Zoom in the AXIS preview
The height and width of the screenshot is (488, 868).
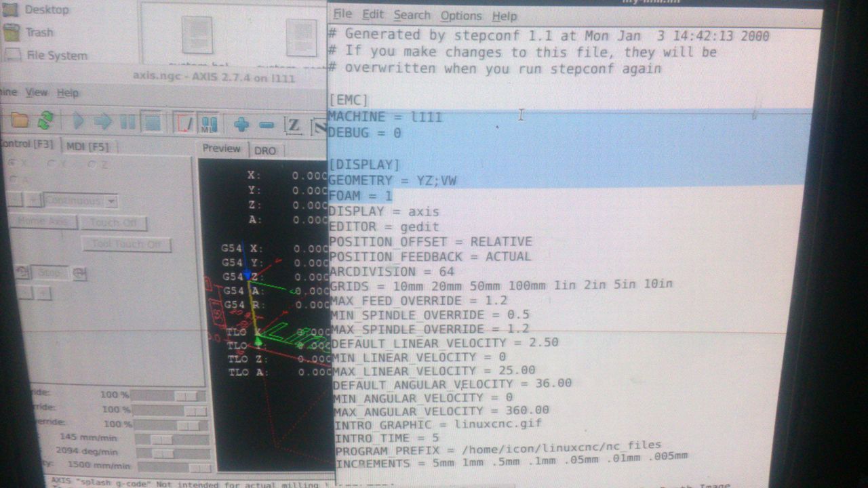coord(241,124)
